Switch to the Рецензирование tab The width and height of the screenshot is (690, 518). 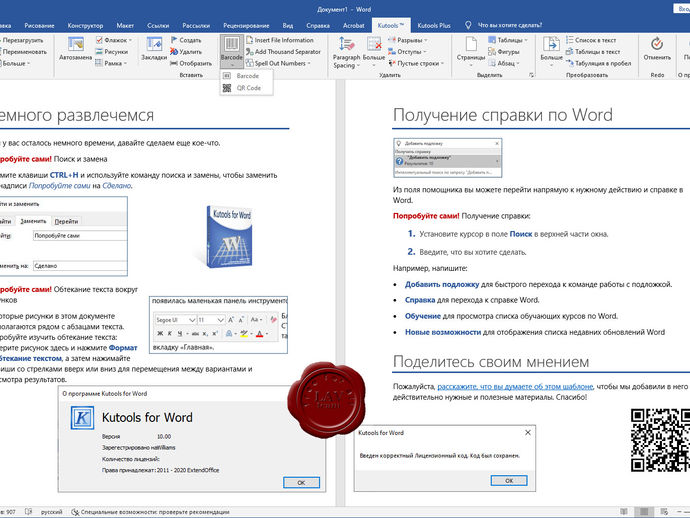pos(246,26)
